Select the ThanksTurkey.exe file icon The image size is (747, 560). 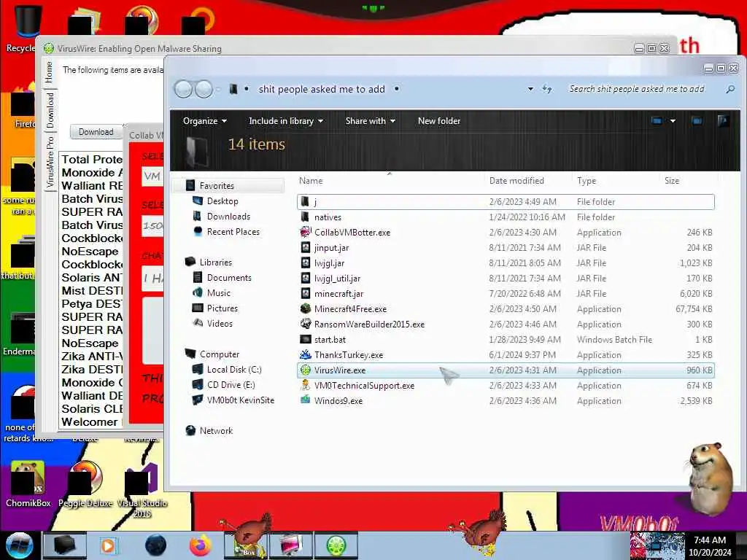point(306,354)
